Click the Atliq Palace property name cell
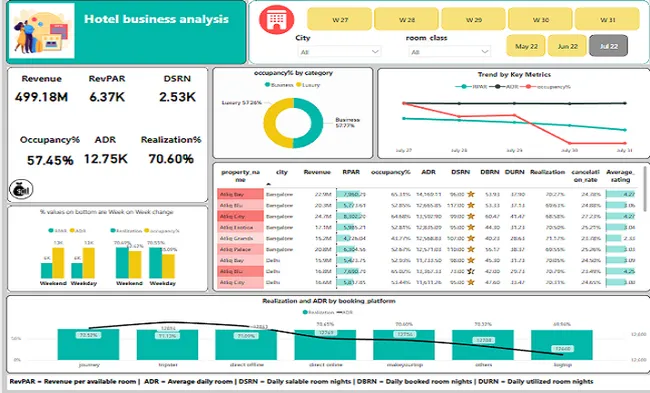Viewport: 650px width, 393px height. [x=240, y=249]
